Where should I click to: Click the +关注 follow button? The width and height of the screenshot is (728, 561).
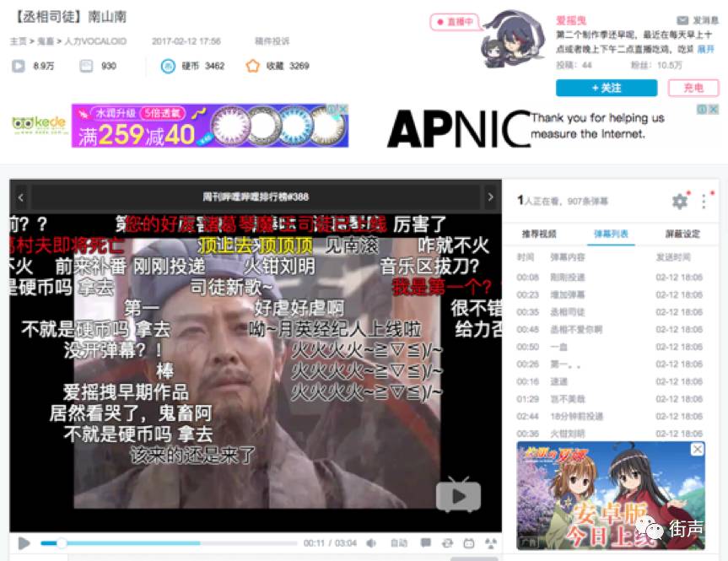(607, 89)
